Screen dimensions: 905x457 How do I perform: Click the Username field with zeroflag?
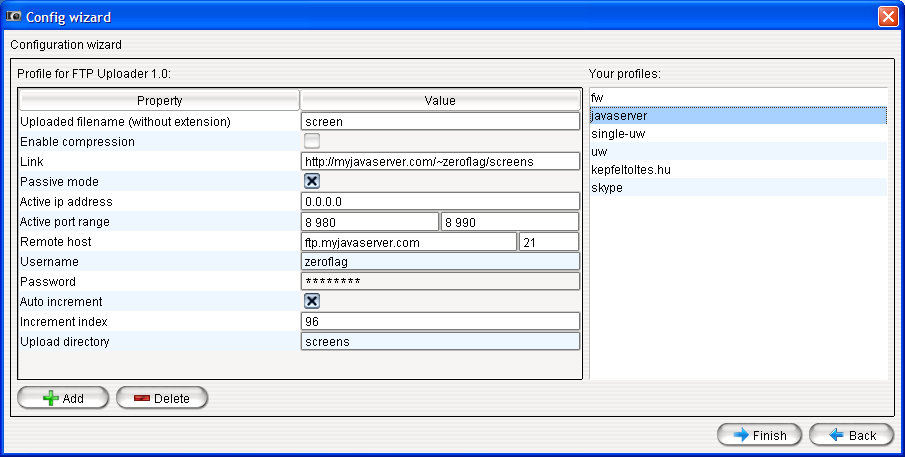pyautogui.click(x=440, y=261)
